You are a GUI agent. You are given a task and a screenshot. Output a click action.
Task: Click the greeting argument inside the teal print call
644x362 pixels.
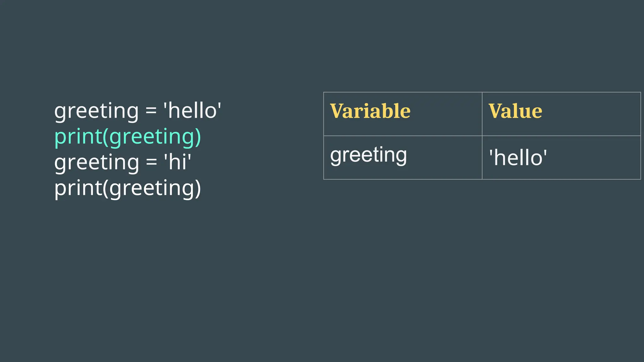tap(152, 137)
